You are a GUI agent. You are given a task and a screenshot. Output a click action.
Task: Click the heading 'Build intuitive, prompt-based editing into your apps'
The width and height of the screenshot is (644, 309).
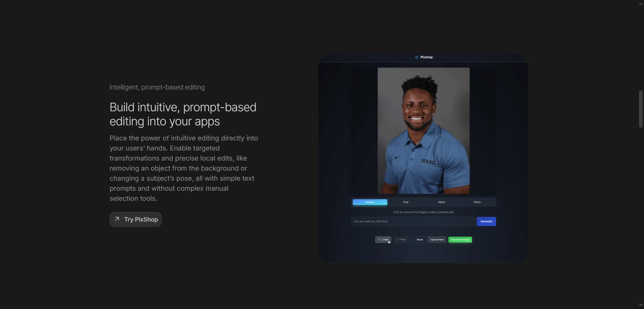coord(183,114)
